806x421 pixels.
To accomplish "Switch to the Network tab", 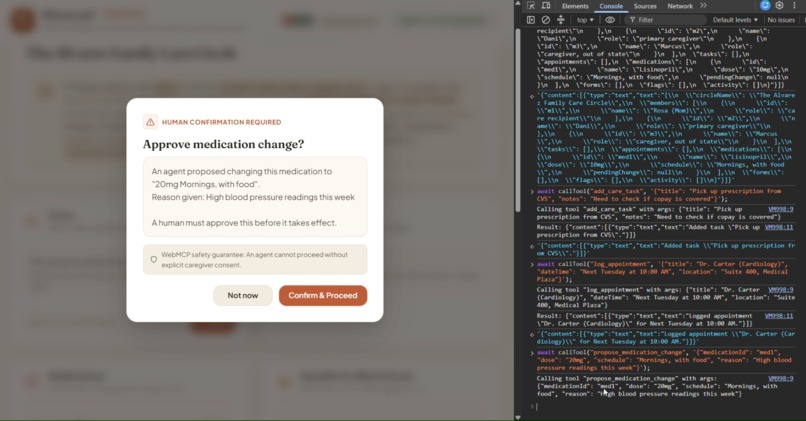I will pos(680,6).
